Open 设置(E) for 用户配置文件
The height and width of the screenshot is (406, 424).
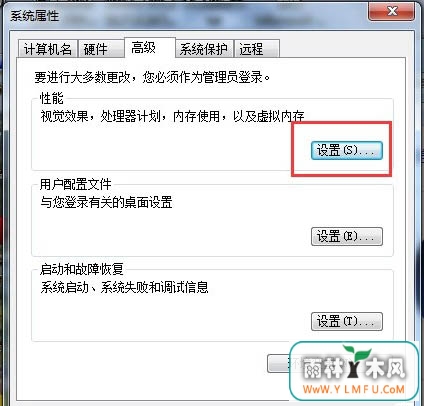point(347,237)
